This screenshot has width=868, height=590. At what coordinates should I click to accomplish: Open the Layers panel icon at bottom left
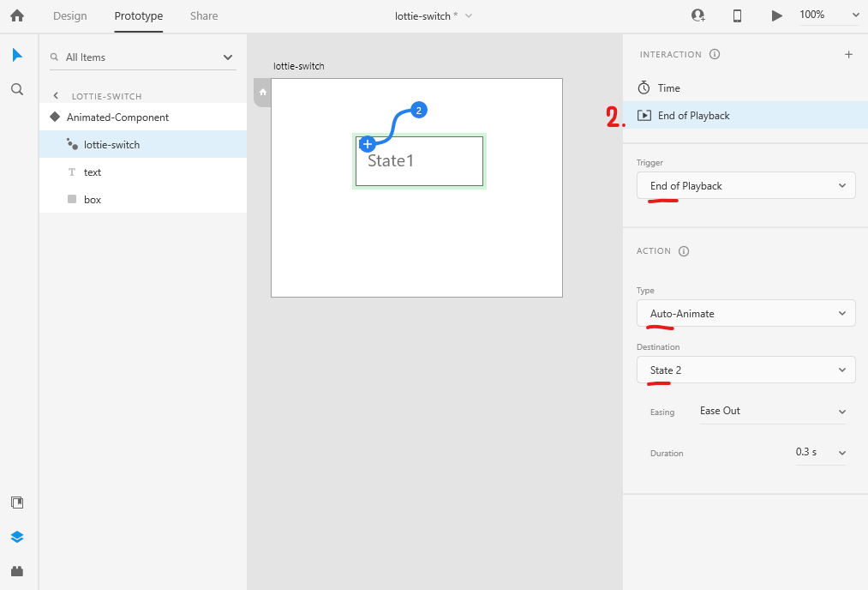point(17,537)
